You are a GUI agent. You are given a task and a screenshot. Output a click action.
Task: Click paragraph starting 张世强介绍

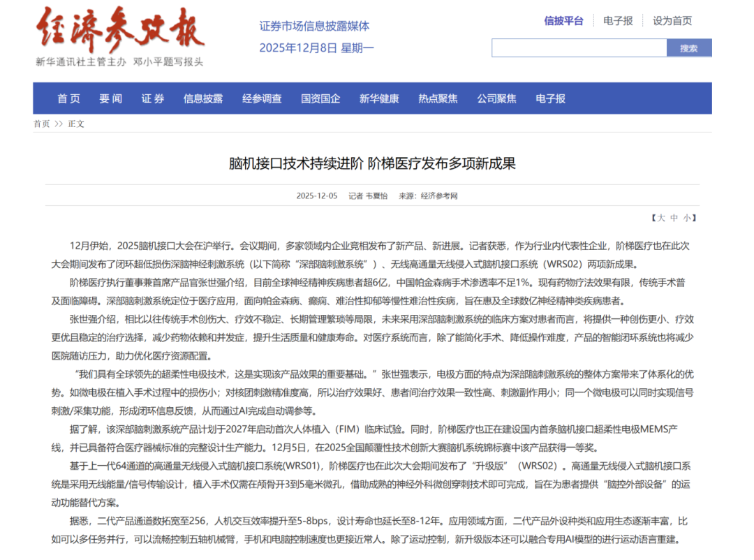373,337
